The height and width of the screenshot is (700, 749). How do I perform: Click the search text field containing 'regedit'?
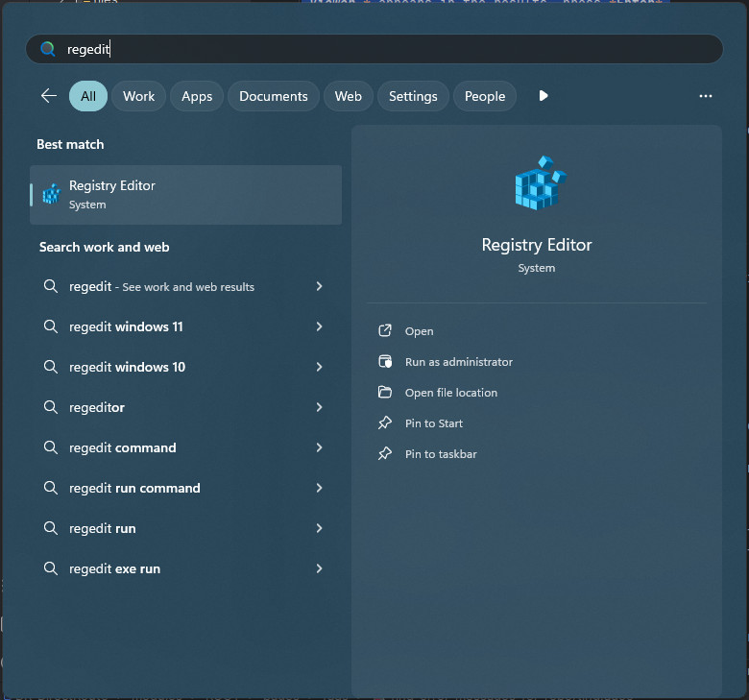tap(374, 49)
